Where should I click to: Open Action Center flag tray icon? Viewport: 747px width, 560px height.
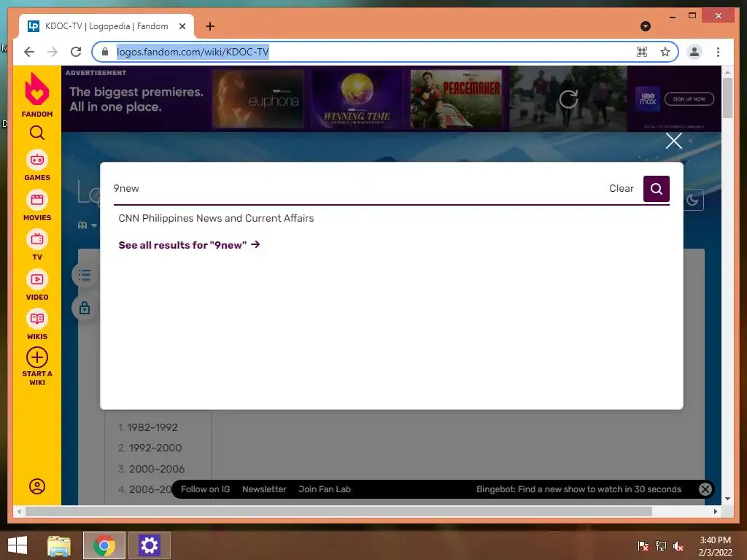[643, 546]
